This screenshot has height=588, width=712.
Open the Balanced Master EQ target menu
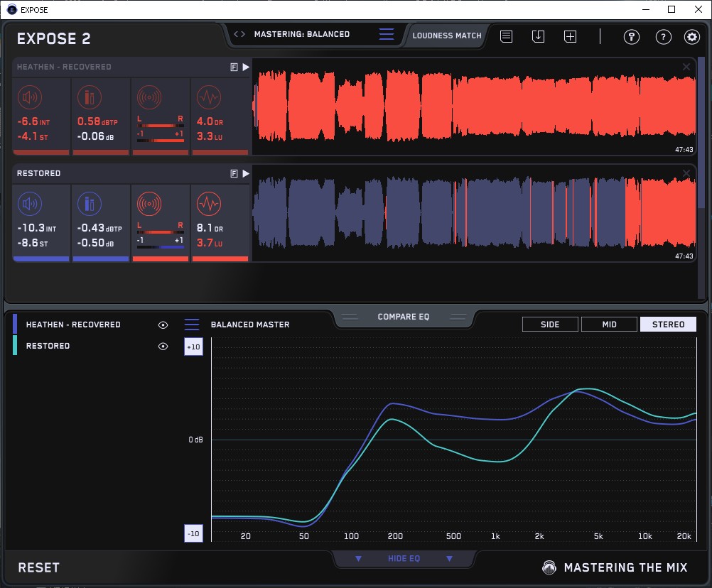coord(192,325)
